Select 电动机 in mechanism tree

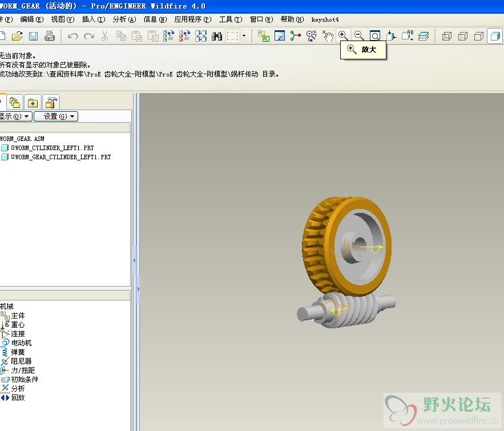click(x=21, y=343)
